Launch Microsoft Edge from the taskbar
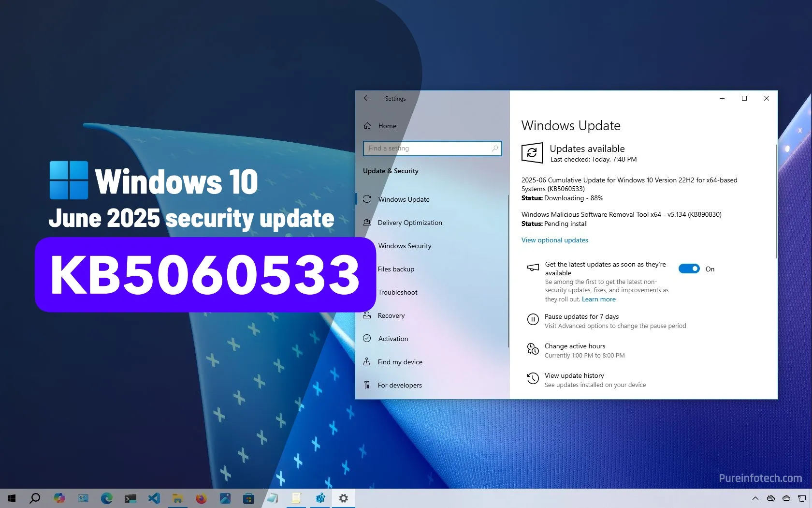This screenshot has width=812, height=508. (x=106, y=498)
